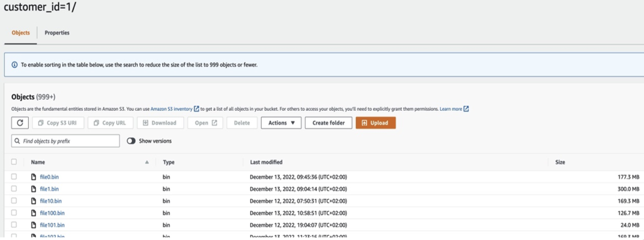Click the info icon in the sorting notice
Viewport: 644px width, 240px height.
(15, 65)
